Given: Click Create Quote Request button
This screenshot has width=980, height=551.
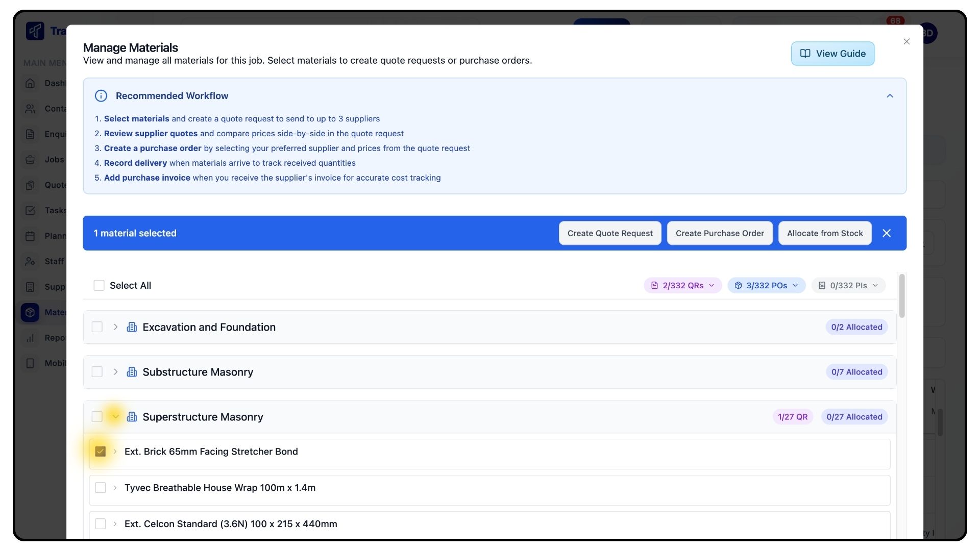Looking at the screenshot, I should pos(610,233).
